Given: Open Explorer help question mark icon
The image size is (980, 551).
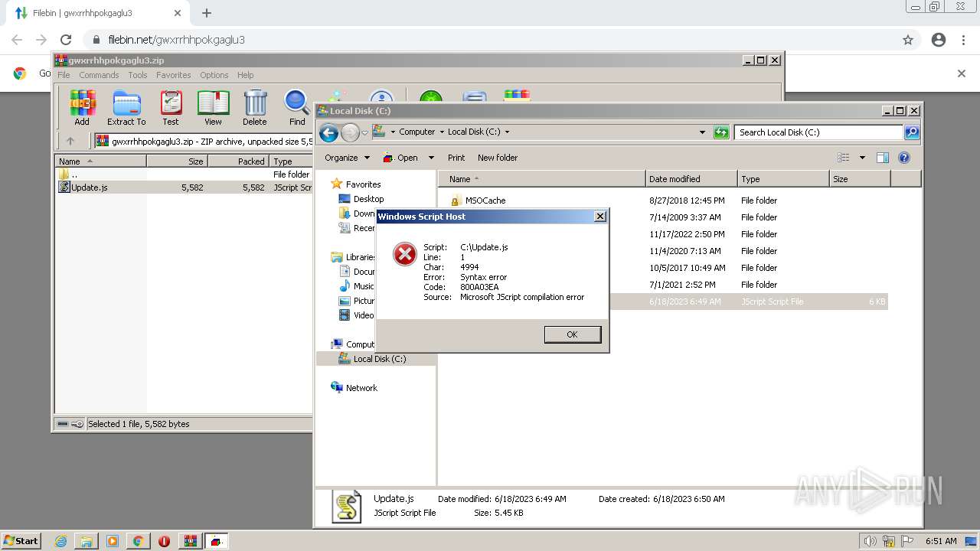Looking at the screenshot, I should (x=903, y=158).
